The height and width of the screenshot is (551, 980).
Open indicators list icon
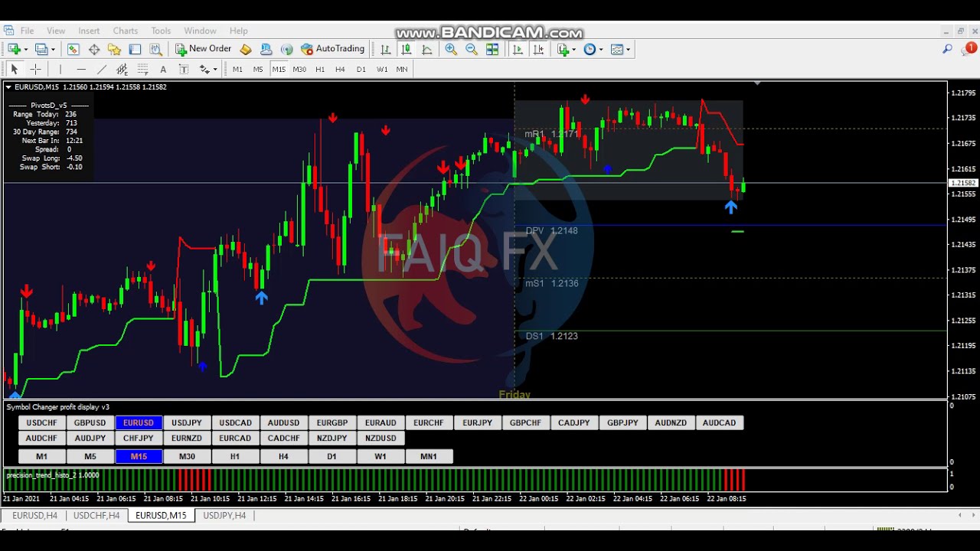point(563,49)
